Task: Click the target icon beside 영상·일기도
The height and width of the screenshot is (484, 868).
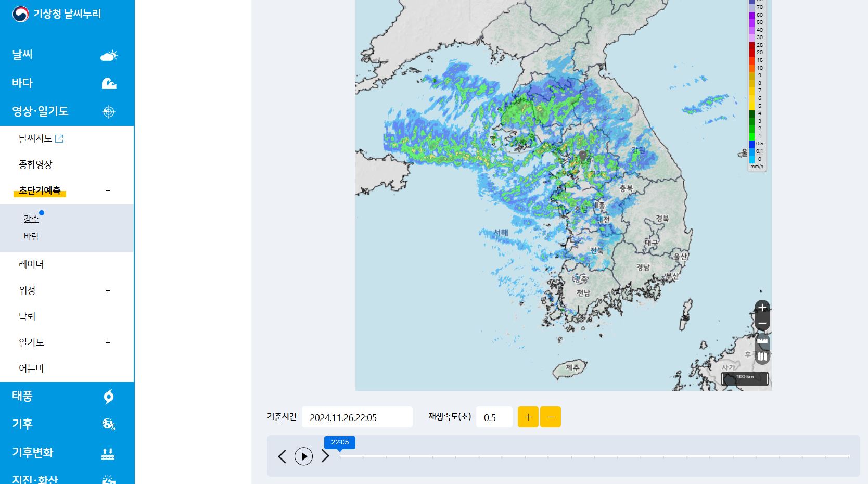Action: coord(108,111)
